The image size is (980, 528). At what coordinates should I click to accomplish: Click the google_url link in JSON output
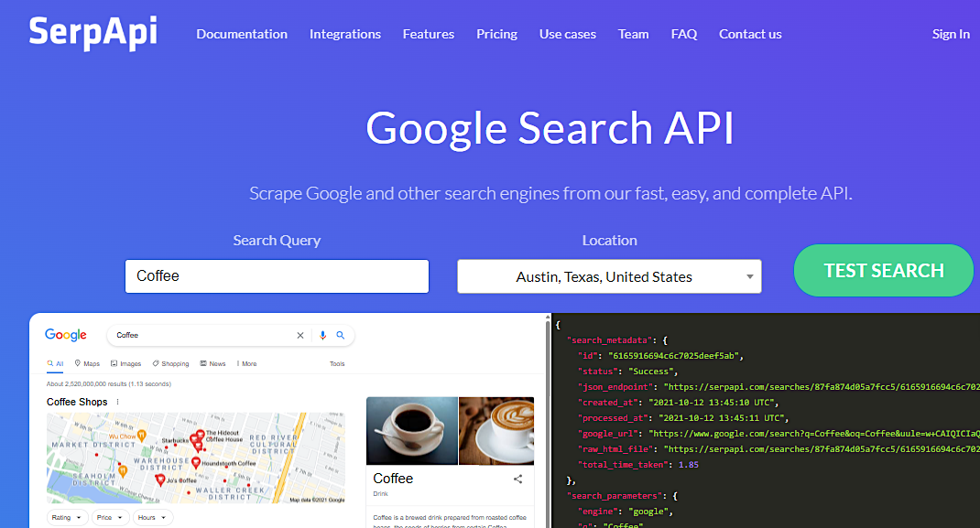coord(813,434)
